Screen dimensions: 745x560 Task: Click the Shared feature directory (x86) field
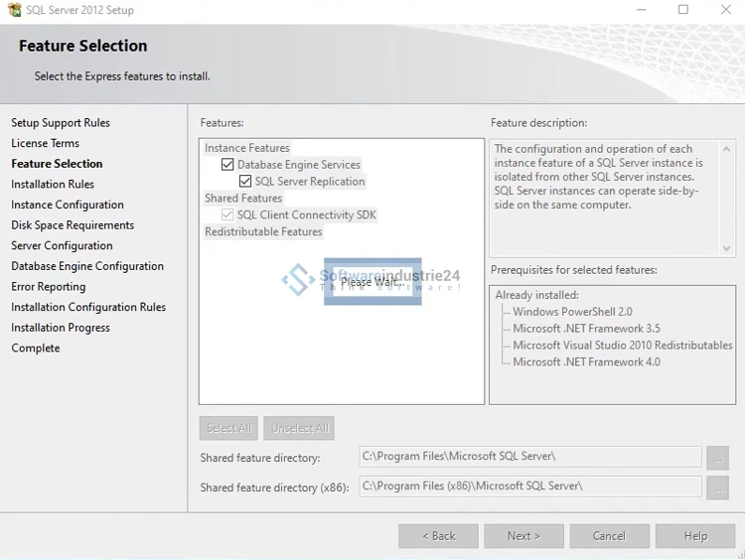(529, 487)
